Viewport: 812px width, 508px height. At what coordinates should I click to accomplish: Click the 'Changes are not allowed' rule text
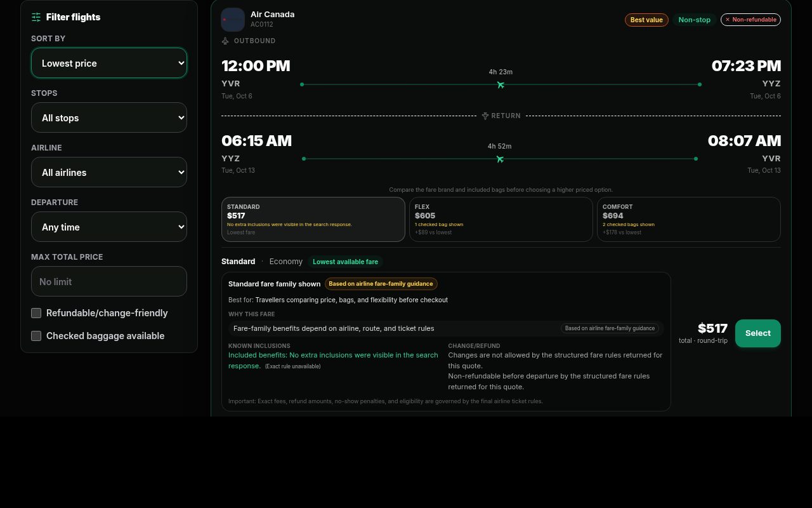pyautogui.click(x=555, y=360)
